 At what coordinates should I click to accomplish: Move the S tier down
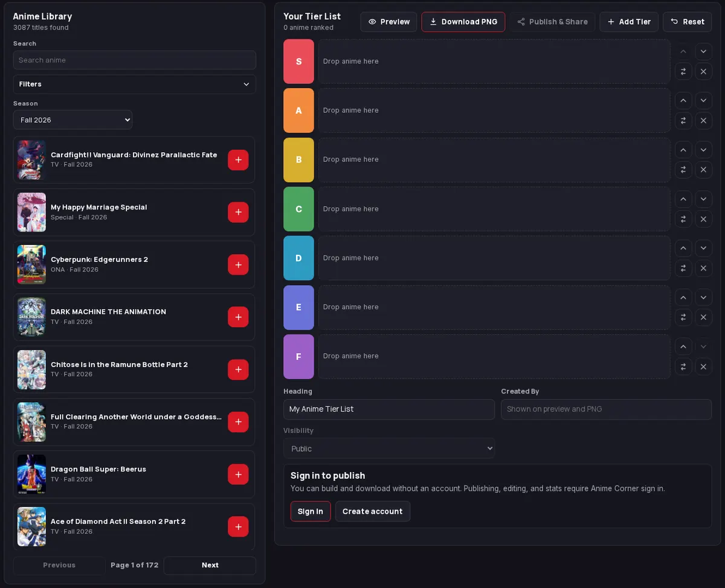click(703, 51)
